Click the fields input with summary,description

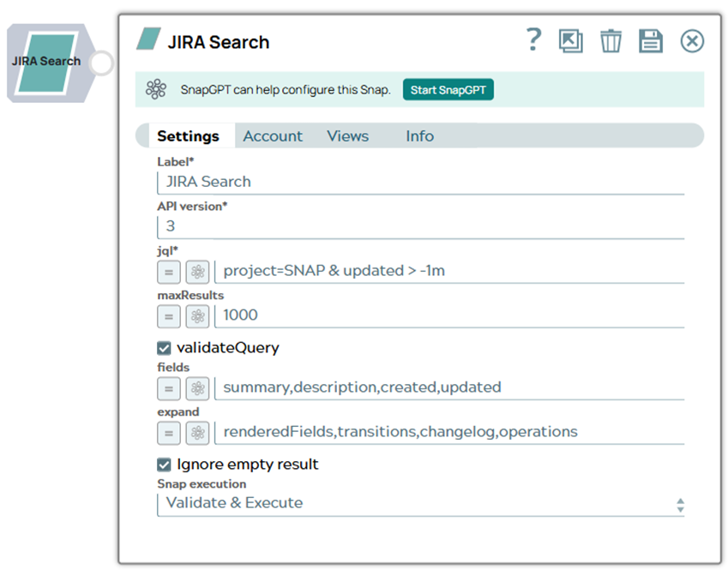pyautogui.click(x=449, y=387)
